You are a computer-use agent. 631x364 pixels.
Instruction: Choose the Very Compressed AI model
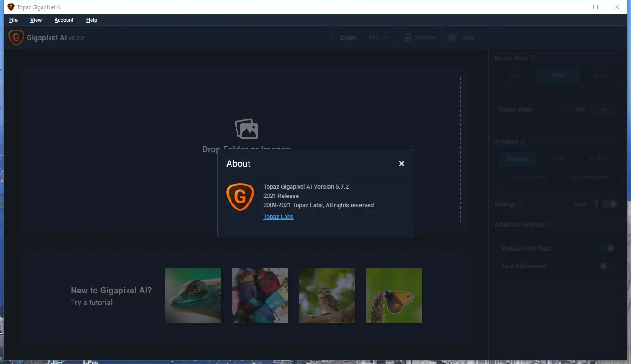coord(589,178)
